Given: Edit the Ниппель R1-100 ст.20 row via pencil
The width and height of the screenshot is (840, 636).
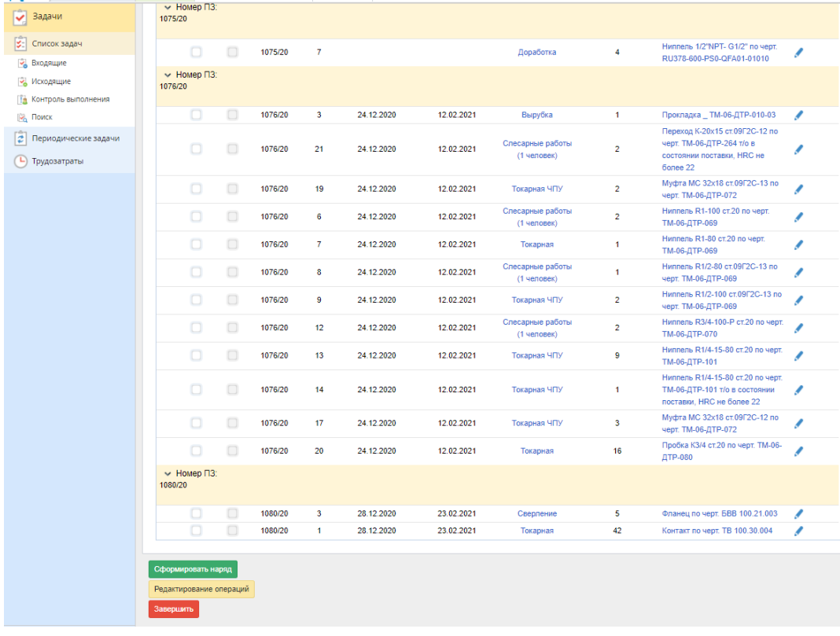Looking at the screenshot, I should 799,217.
